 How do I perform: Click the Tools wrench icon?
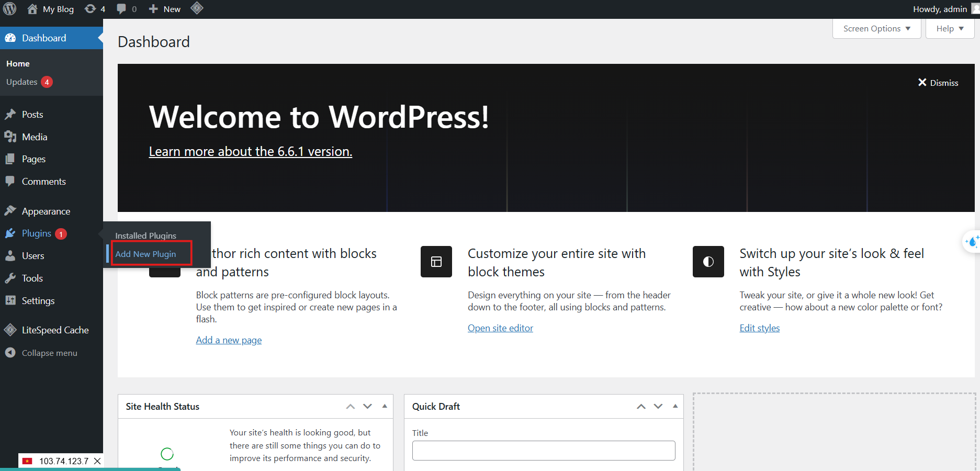10,278
